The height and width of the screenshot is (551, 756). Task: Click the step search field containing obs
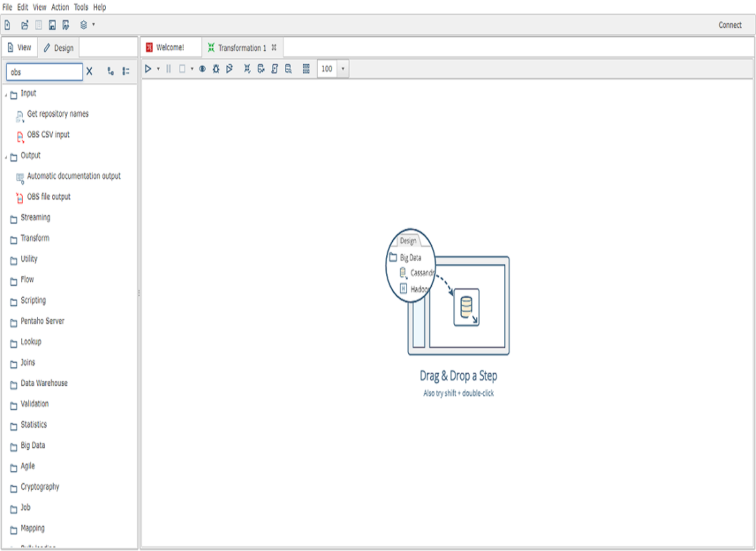44,72
